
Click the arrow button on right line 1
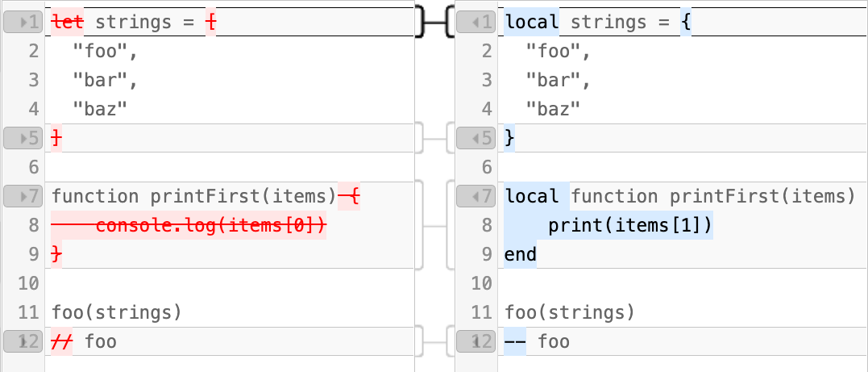coord(476,23)
